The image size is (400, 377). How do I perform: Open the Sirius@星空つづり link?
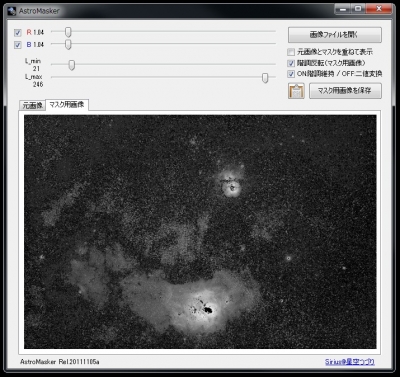click(x=350, y=362)
